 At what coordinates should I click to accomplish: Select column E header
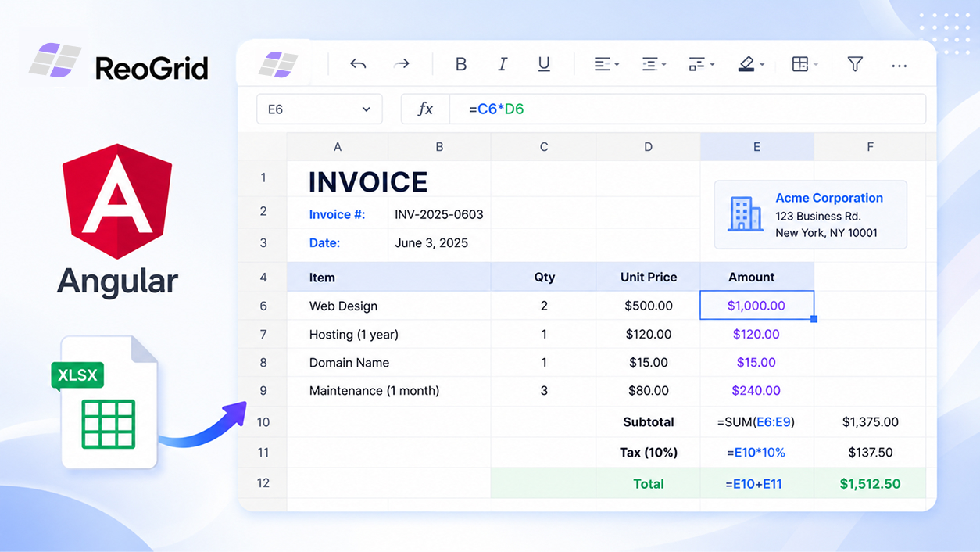coord(756,147)
